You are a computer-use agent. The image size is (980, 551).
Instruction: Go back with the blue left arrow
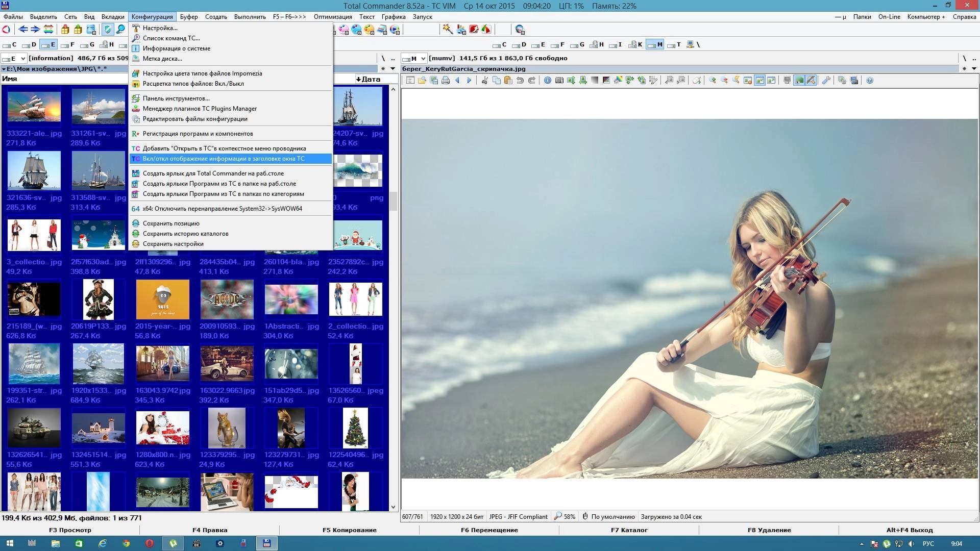click(23, 30)
